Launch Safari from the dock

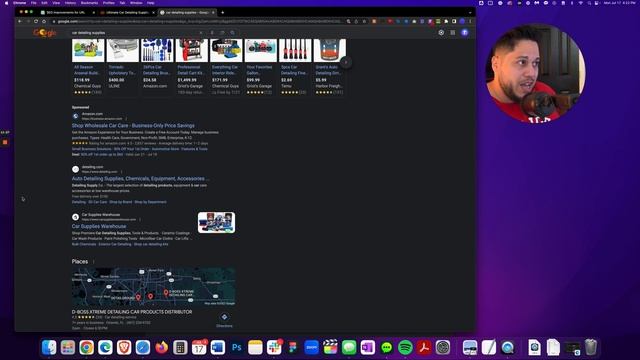pyautogui.click(x=143, y=347)
